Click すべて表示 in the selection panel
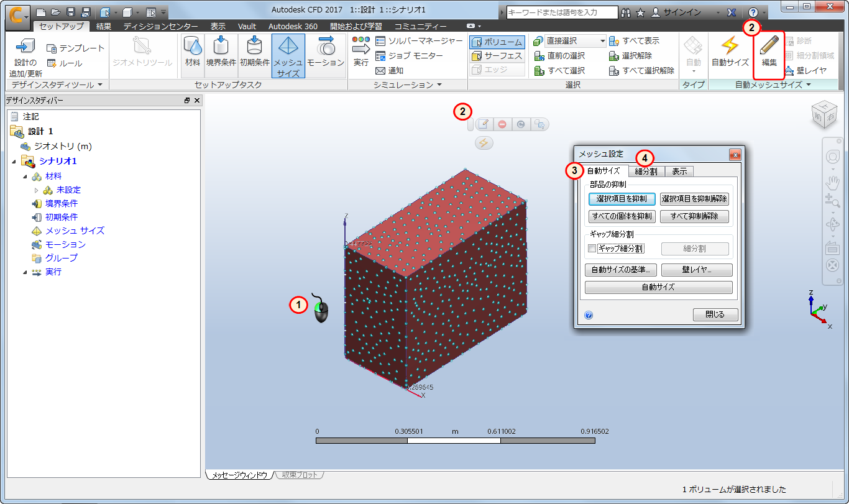The height and width of the screenshot is (504, 849). 635,41
